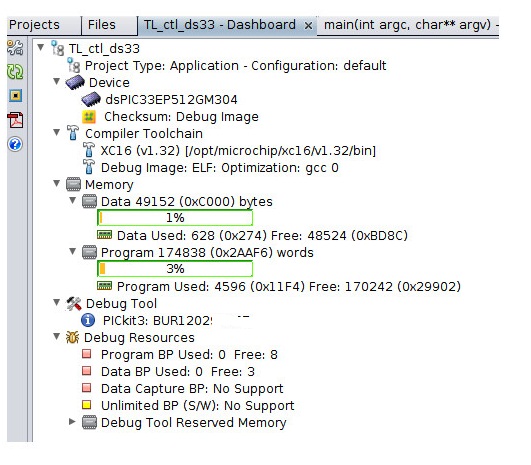Toggle software breakpoint square icon in sidebar

pos(15,96)
